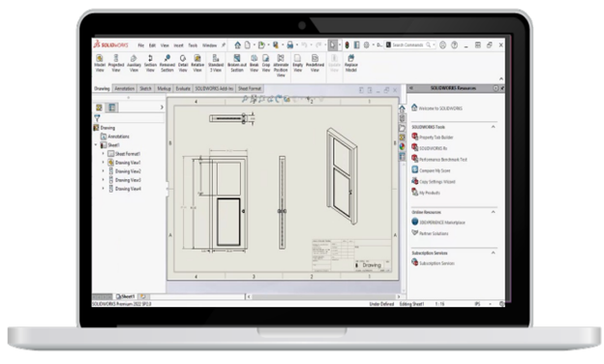Open the Edit menu
Image resolution: width=604 pixels, height=364 pixels.
pos(152,45)
